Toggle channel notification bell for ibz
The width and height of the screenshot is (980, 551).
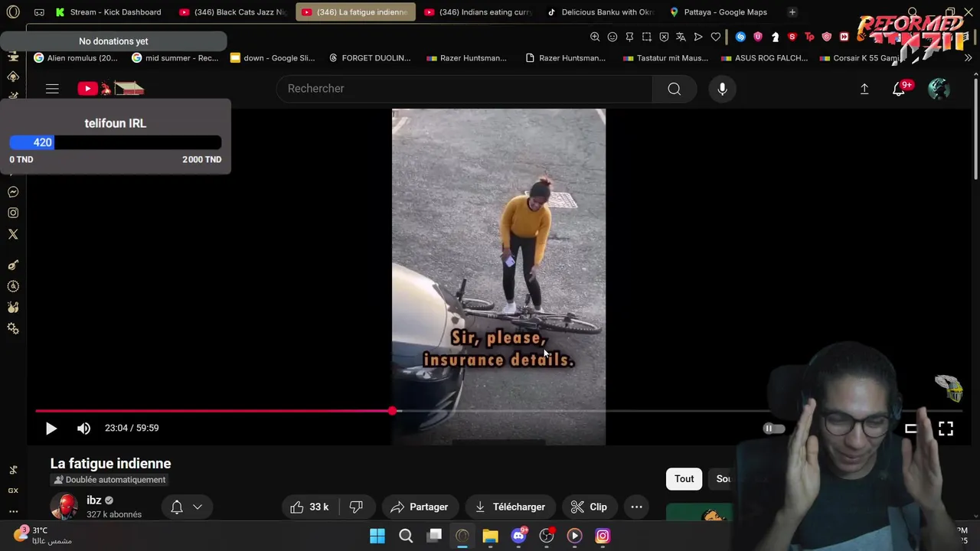(x=177, y=507)
